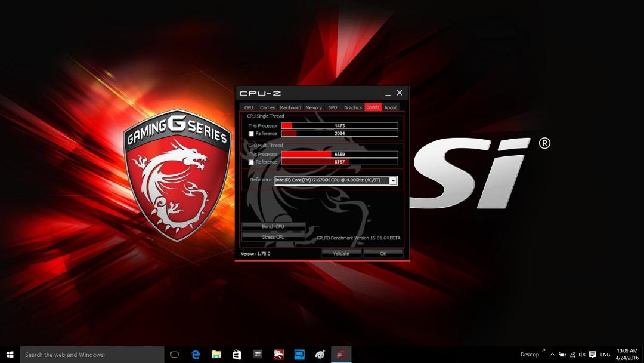Enable Reference checkbox under CPU Multi Thread

point(251,162)
